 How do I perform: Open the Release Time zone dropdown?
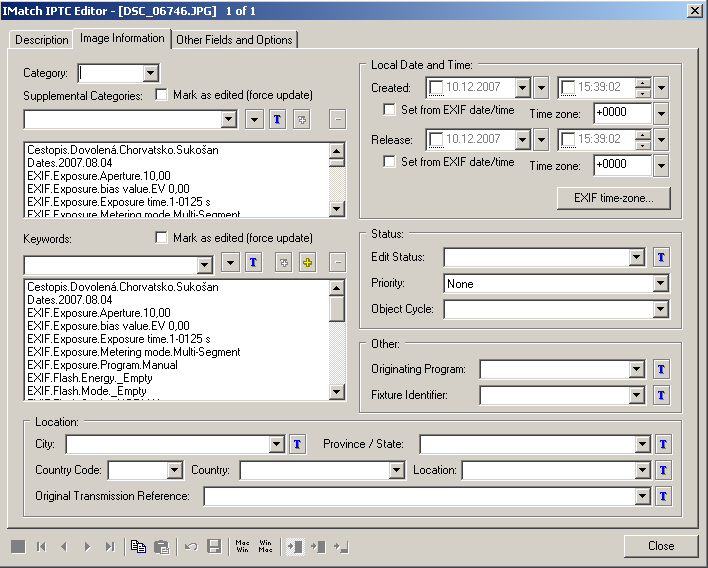click(x=661, y=165)
